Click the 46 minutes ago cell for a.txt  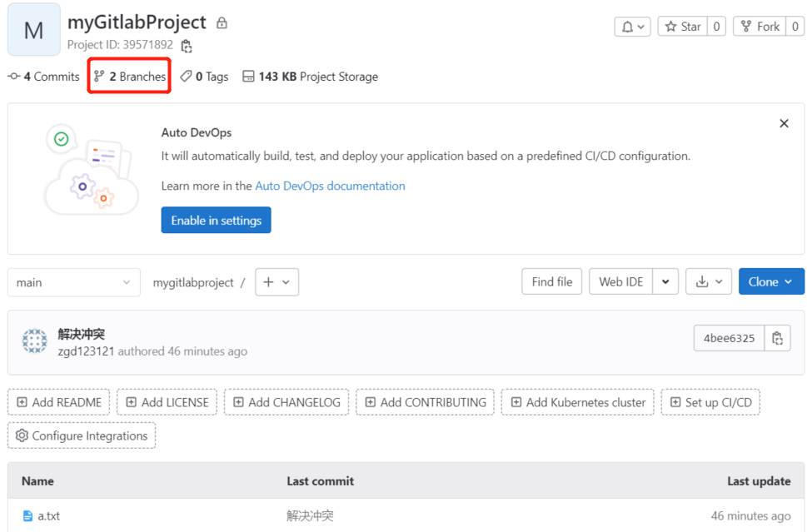751,515
